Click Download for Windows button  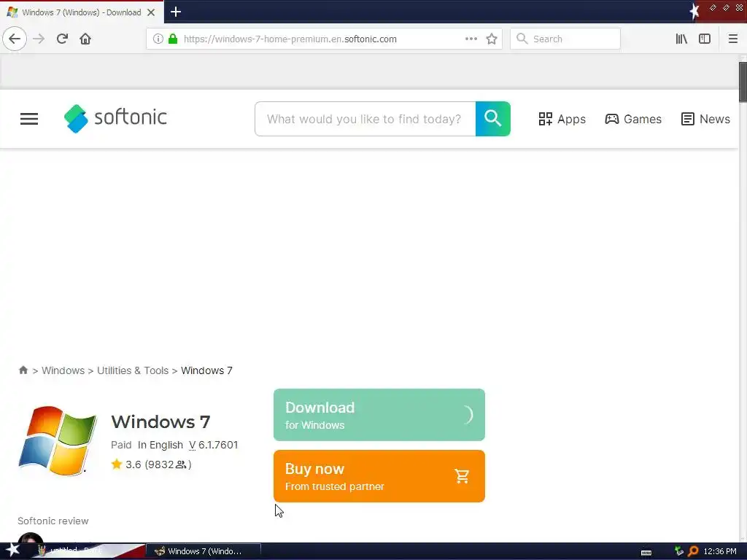coord(379,415)
